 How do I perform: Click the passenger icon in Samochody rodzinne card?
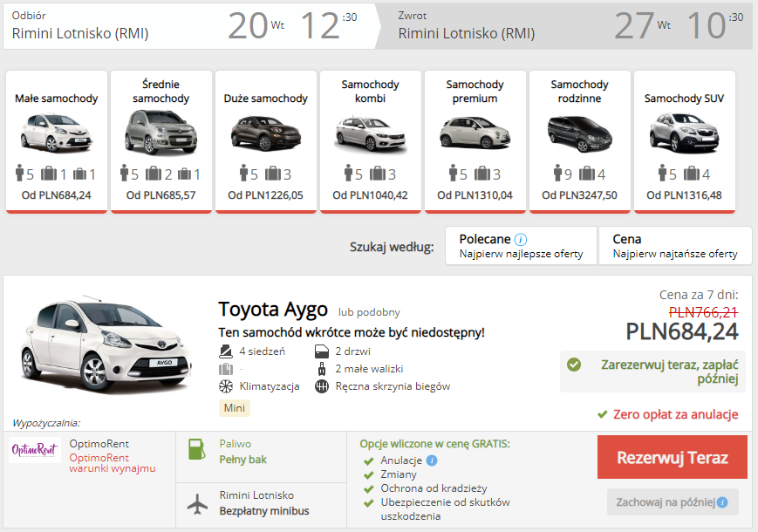pos(558,173)
